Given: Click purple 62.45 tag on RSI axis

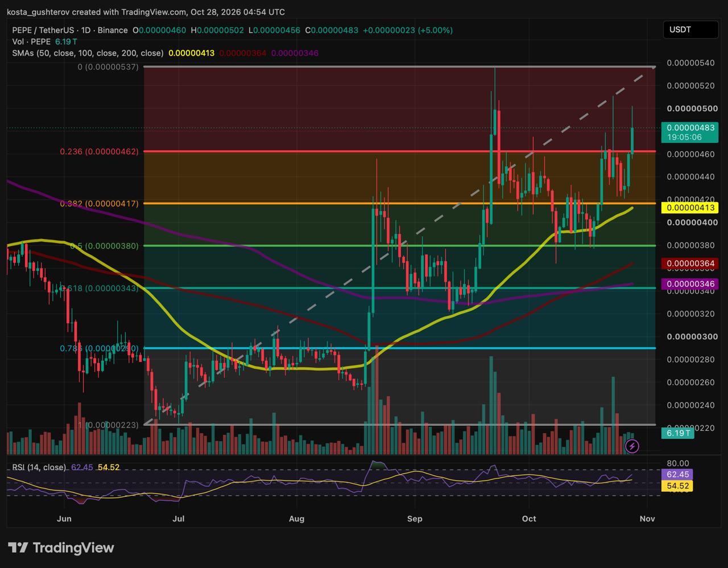Looking at the screenshot, I should tap(678, 474).
